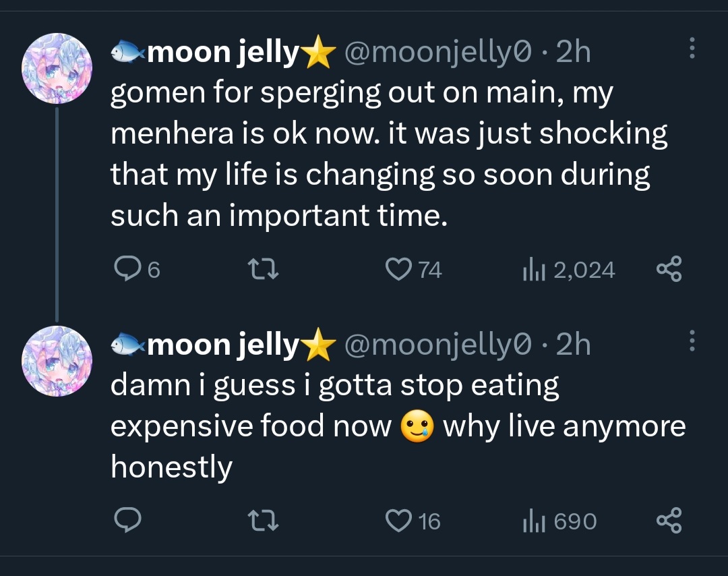Open more options for first tweet
This screenshot has width=728, height=576.
(692, 48)
